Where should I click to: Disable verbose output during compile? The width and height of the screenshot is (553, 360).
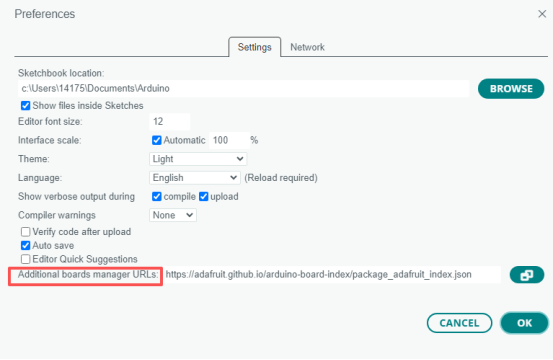click(x=157, y=196)
